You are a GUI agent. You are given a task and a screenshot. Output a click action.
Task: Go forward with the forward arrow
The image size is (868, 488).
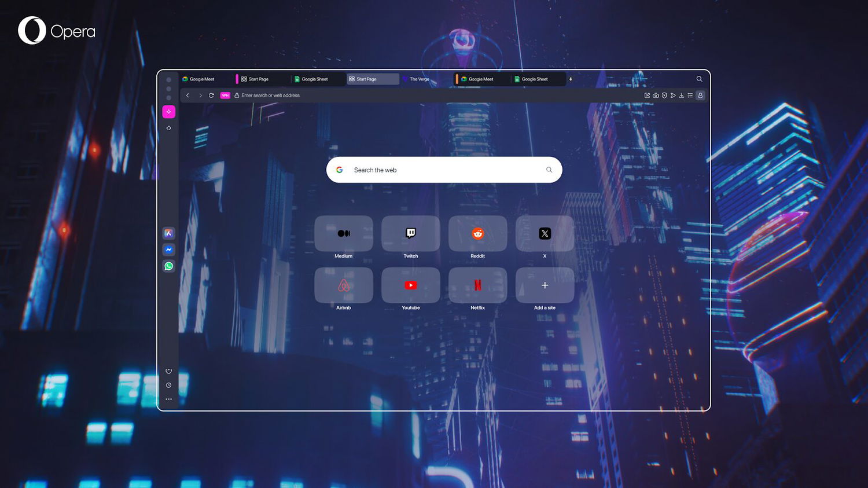point(200,96)
